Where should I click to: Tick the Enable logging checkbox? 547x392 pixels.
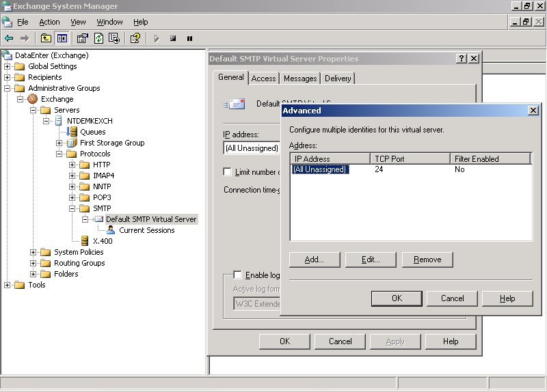point(237,275)
